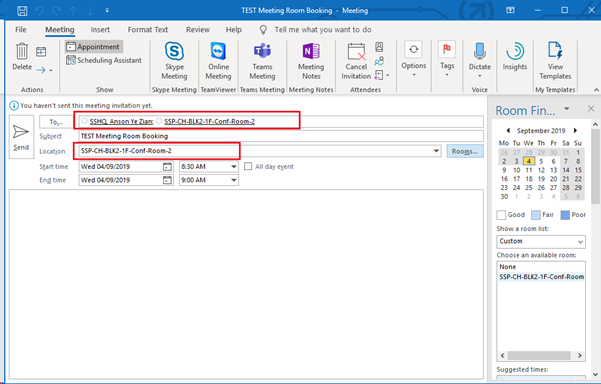Click the Save icon in title bar
Image resolution: width=601 pixels, height=384 pixels.
22,10
